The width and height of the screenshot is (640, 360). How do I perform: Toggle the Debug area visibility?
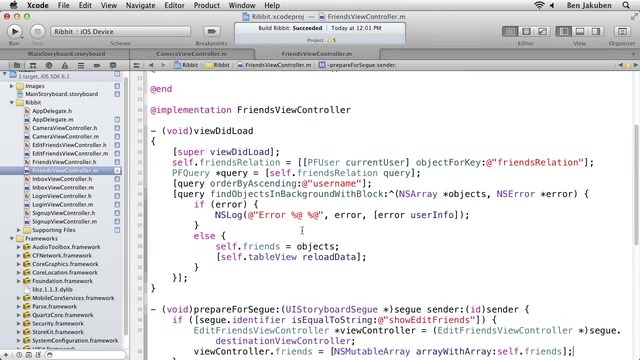pos(580,31)
